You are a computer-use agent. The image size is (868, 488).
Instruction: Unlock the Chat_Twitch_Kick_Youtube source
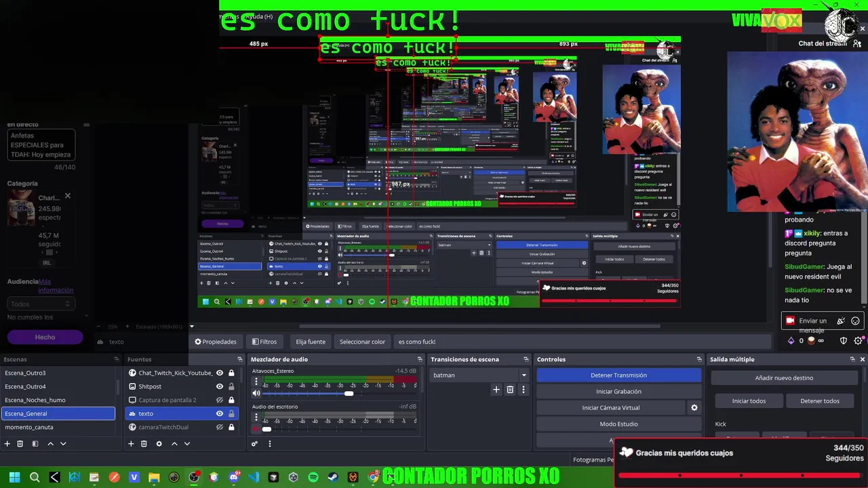(x=231, y=373)
